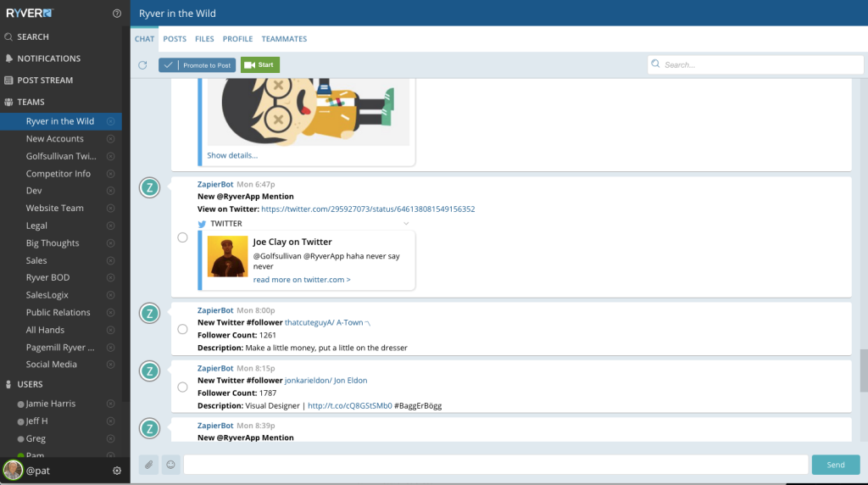868x485 pixels.
Task: Click the ZapierBot avatar on Mon 6:47p message
Action: pos(149,187)
